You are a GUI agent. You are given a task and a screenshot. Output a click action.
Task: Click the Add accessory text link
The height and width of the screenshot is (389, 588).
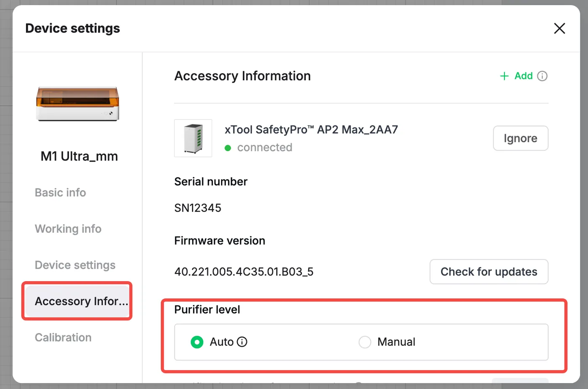[x=523, y=76]
